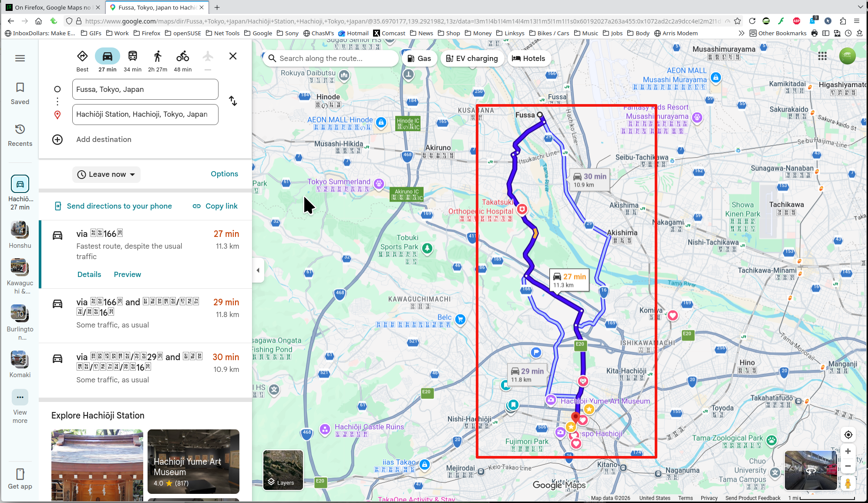The image size is (868, 503).
Task: Toggle the EV charging filter chip
Action: click(x=472, y=58)
